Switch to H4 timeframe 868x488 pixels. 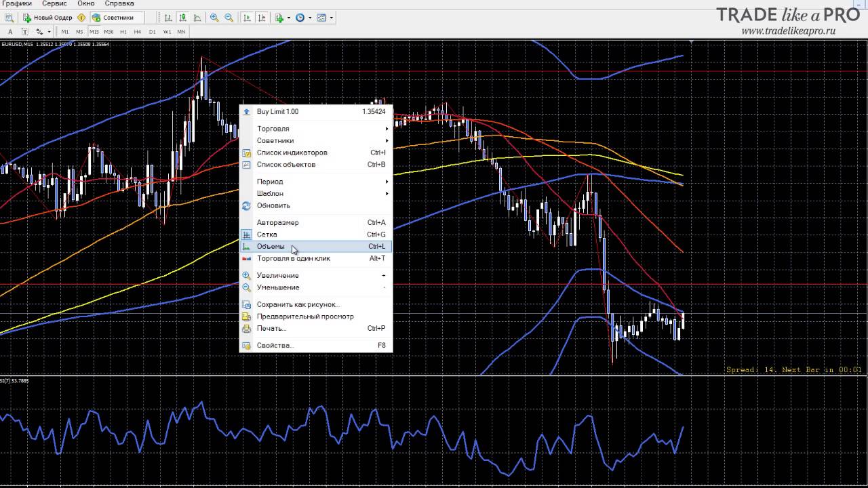tap(138, 32)
